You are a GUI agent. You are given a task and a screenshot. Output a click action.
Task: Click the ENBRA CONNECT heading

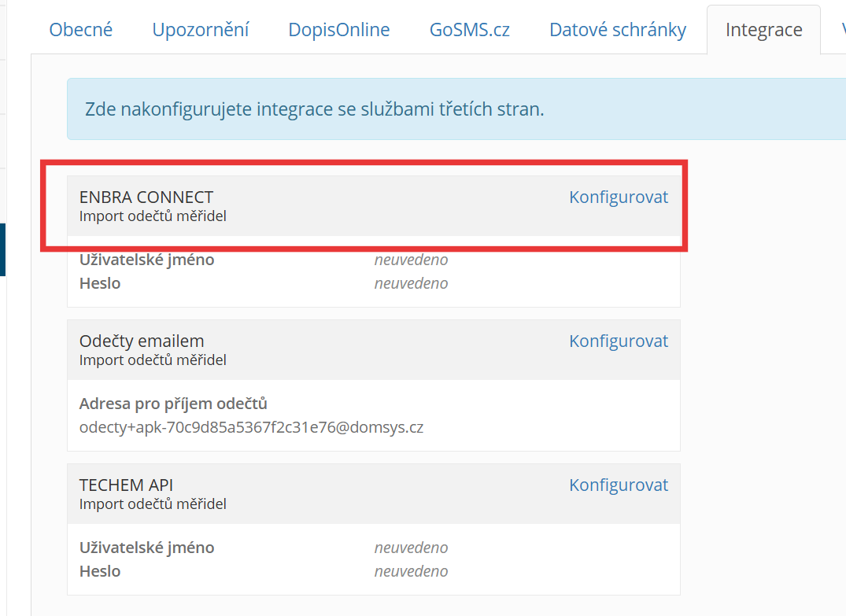pyautogui.click(x=146, y=197)
